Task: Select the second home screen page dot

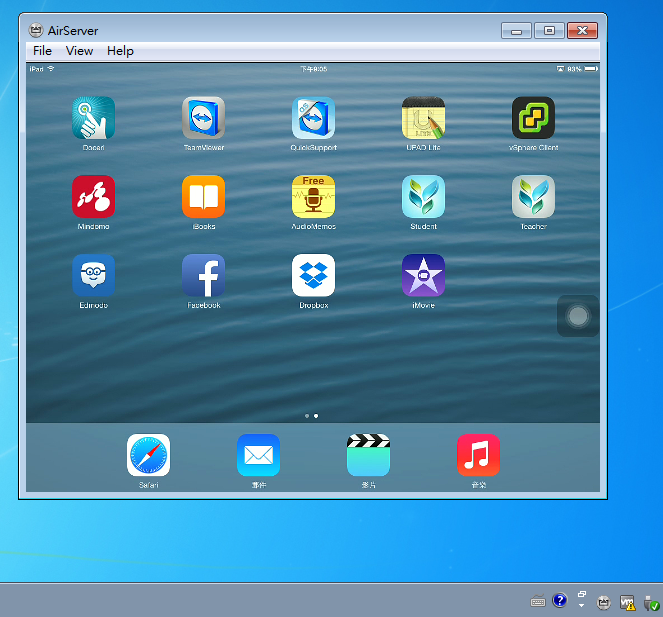Action: pyautogui.click(x=316, y=416)
